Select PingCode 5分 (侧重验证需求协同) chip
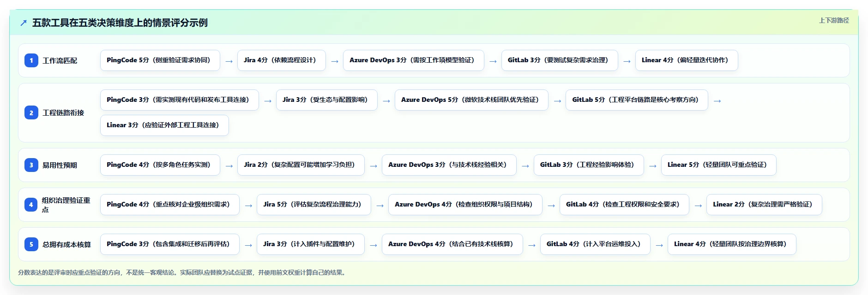Image resolution: width=868 pixels, height=295 pixels. [160, 60]
